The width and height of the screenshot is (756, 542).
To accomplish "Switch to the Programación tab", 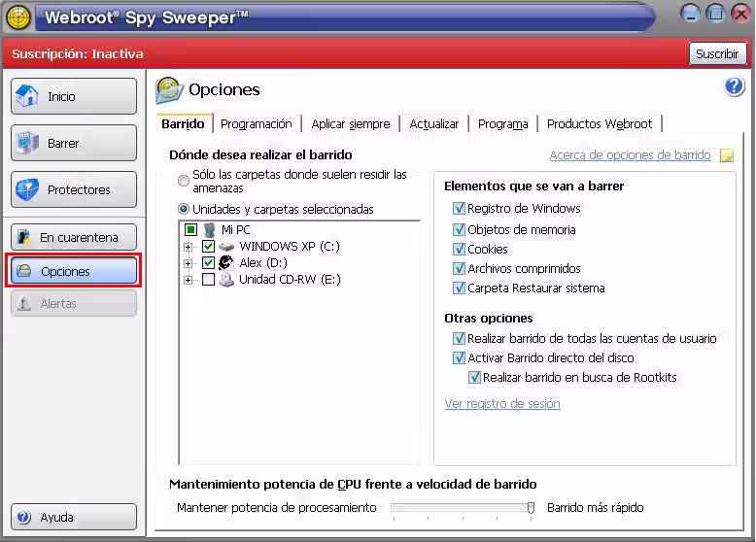I will point(256,124).
